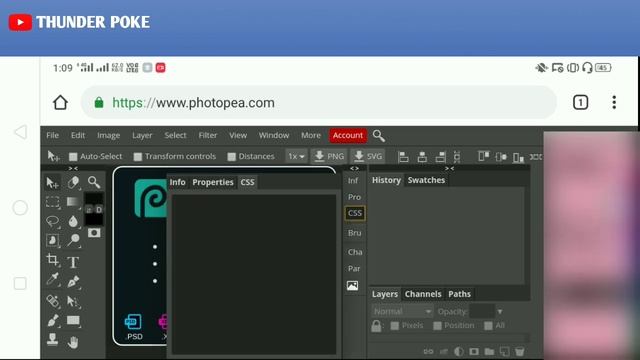Enable the Auto-Select checkbox
This screenshot has height=360, width=640.
click(73, 157)
